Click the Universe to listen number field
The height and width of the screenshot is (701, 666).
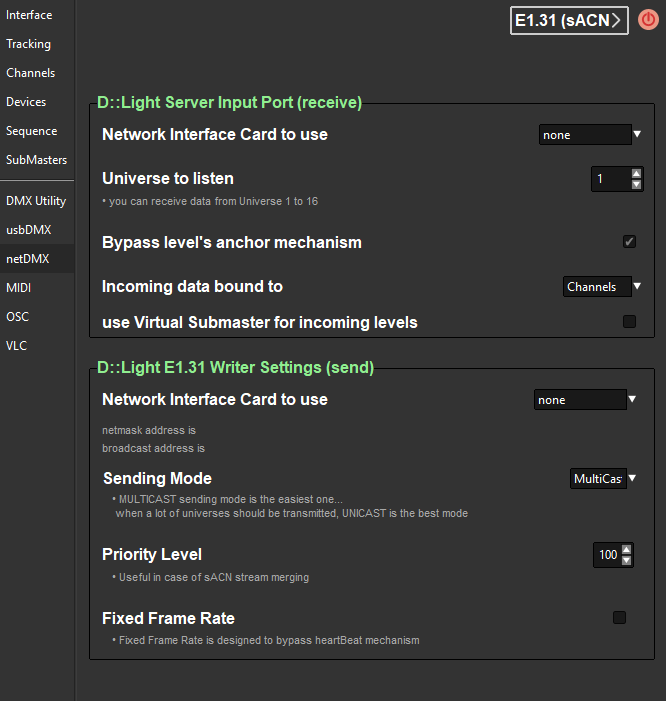click(x=609, y=179)
